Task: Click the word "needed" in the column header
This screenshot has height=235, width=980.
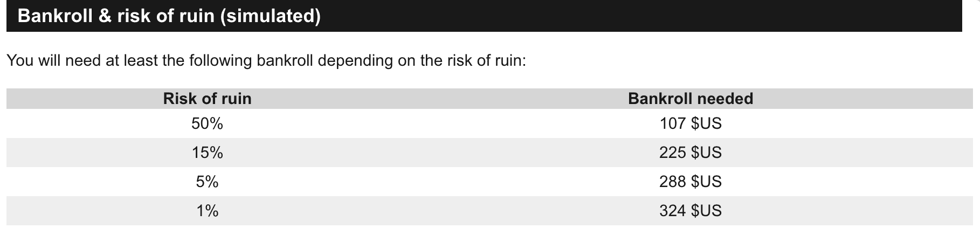Action: [725, 99]
